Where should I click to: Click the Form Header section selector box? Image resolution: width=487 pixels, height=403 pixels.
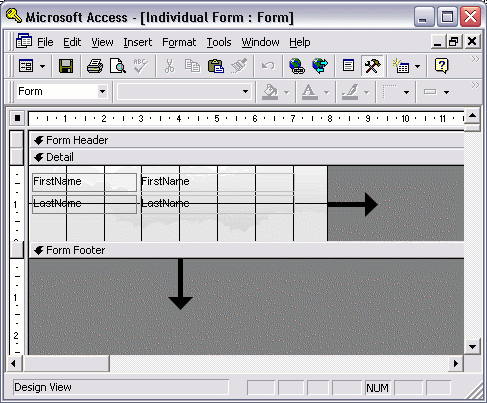(17, 139)
